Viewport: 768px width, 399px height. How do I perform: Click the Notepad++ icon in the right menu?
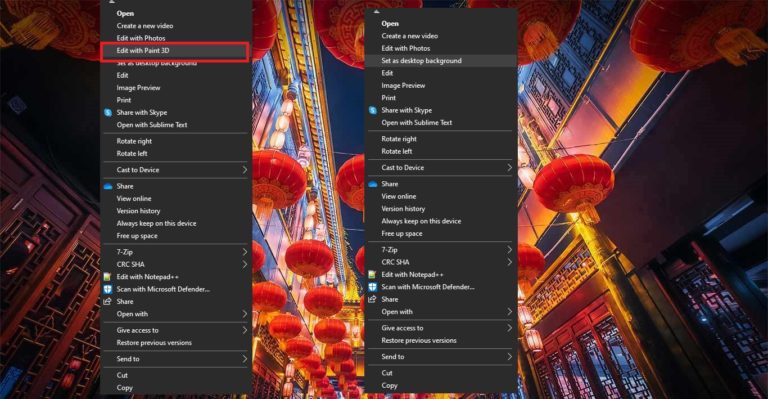coord(373,275)
